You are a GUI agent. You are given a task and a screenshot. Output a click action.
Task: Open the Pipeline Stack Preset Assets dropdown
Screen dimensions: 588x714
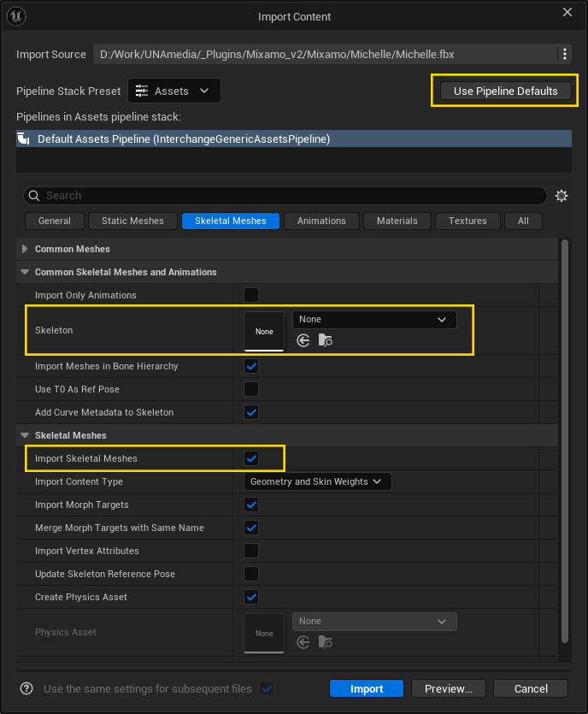174,91
